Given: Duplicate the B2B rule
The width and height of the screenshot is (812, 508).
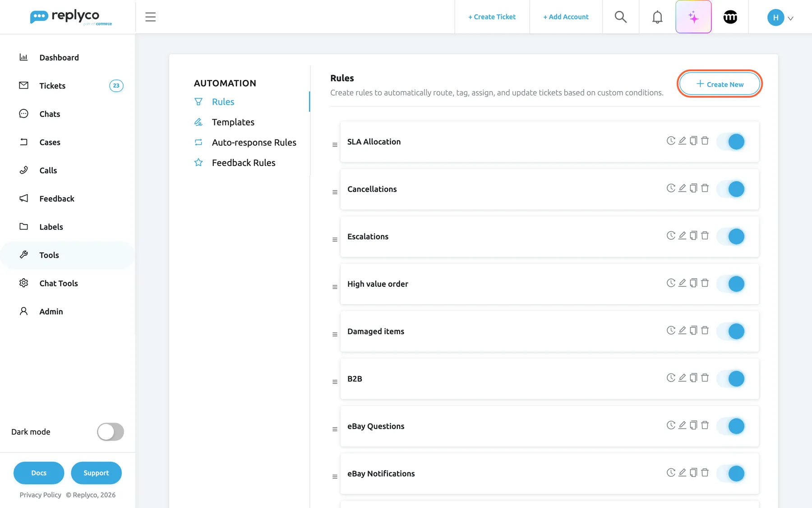Looking at the screenshot, I should (693, 378).
